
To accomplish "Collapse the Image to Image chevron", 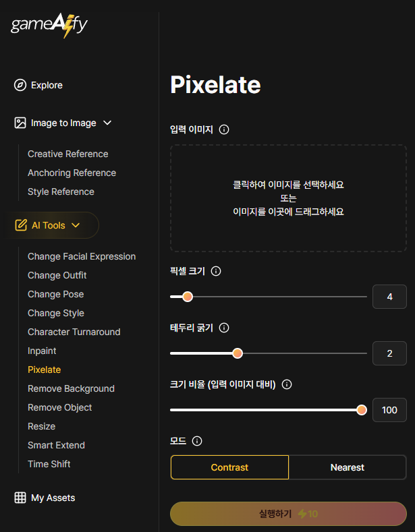I will (x=107, y=123).
